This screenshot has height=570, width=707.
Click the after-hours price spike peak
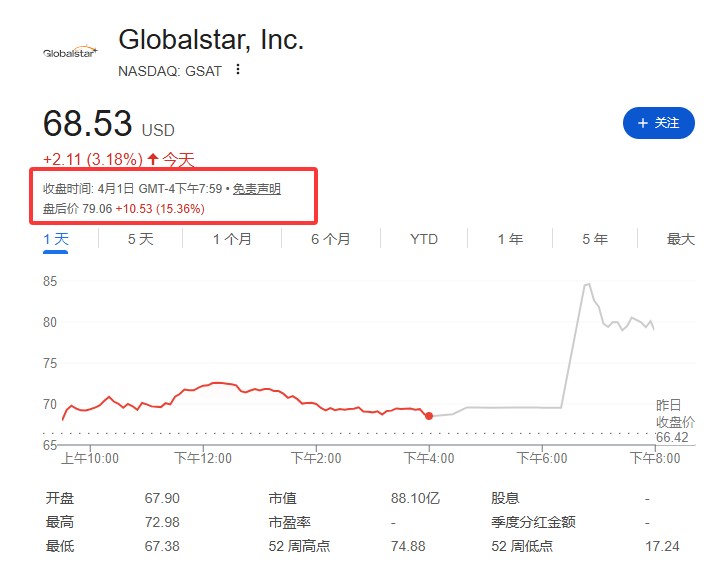[587, 285]
